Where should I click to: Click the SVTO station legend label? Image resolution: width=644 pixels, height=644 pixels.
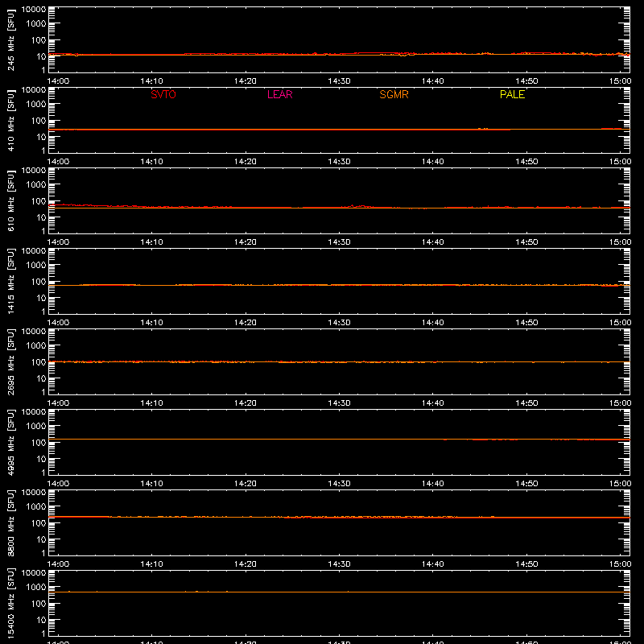[163, 94]
